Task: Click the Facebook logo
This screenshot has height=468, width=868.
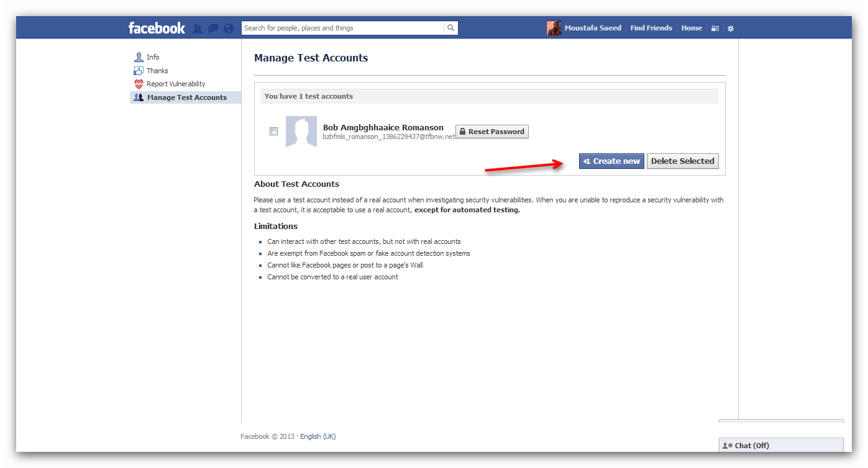Action: pos(157,28)
